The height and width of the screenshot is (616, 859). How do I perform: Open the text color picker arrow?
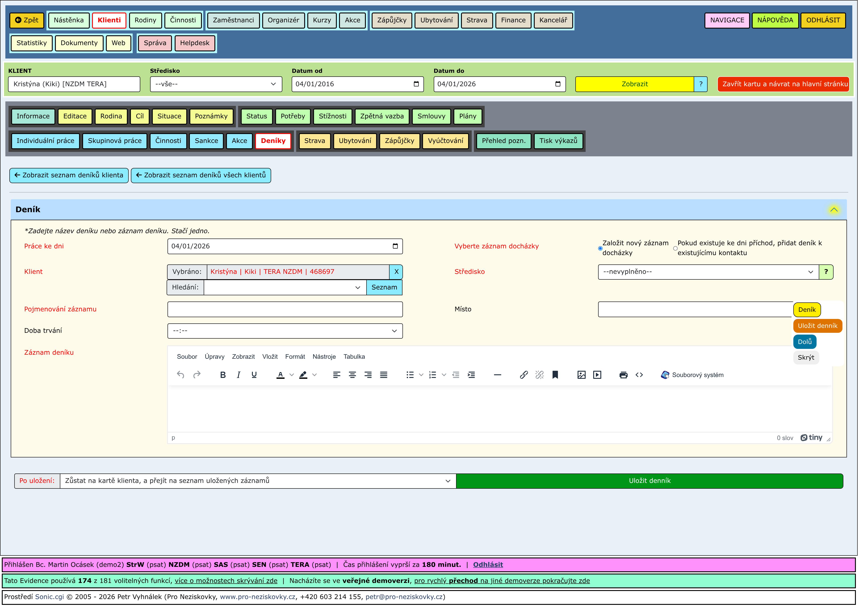(291, 375)
